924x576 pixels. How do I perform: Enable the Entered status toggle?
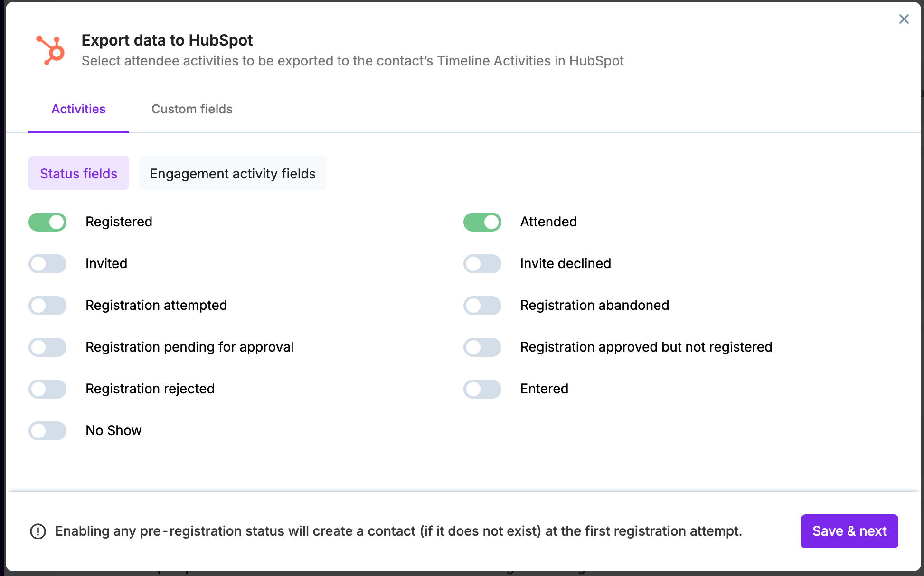pos(482,389)
